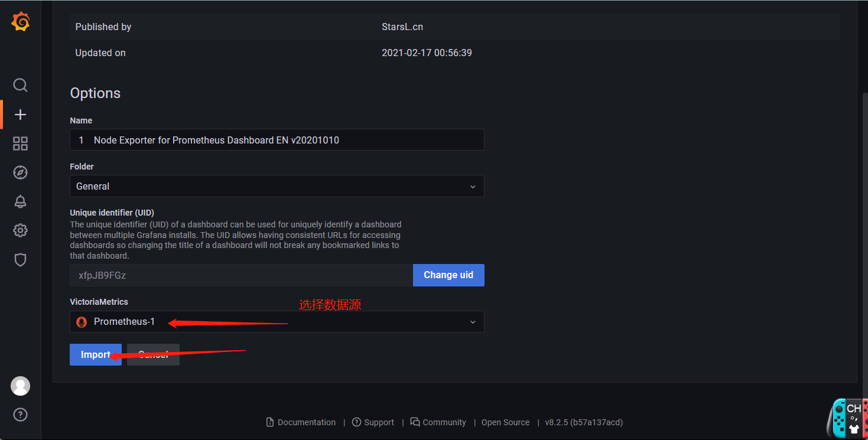Open the Explore compass icon
The height and width of the screenshot is (440, 868).
pyautogui.click(x=20, y=172)
